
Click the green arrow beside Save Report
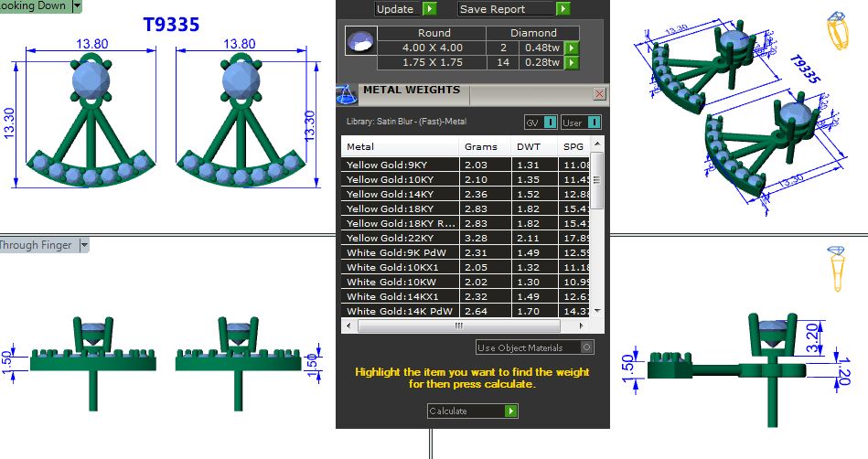[x=563, y=9]
